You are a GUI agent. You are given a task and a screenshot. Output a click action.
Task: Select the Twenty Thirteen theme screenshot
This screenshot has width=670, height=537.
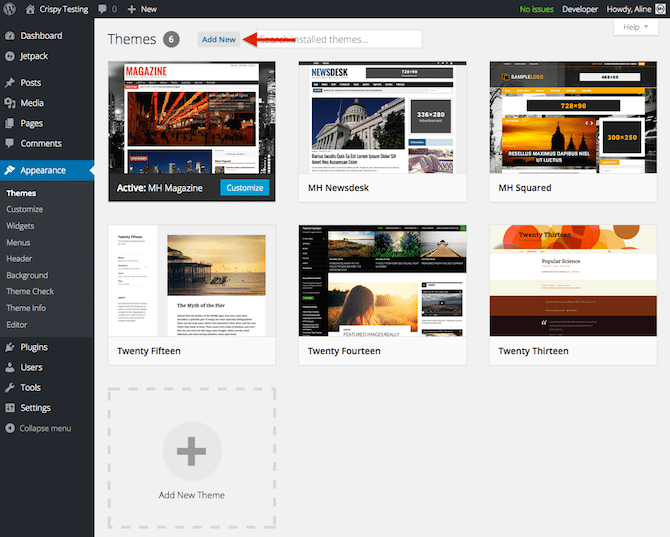point(573,281)
